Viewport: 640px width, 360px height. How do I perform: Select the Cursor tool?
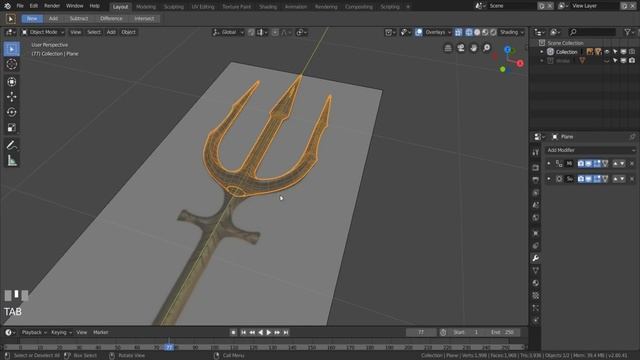[x=12, y=64]
